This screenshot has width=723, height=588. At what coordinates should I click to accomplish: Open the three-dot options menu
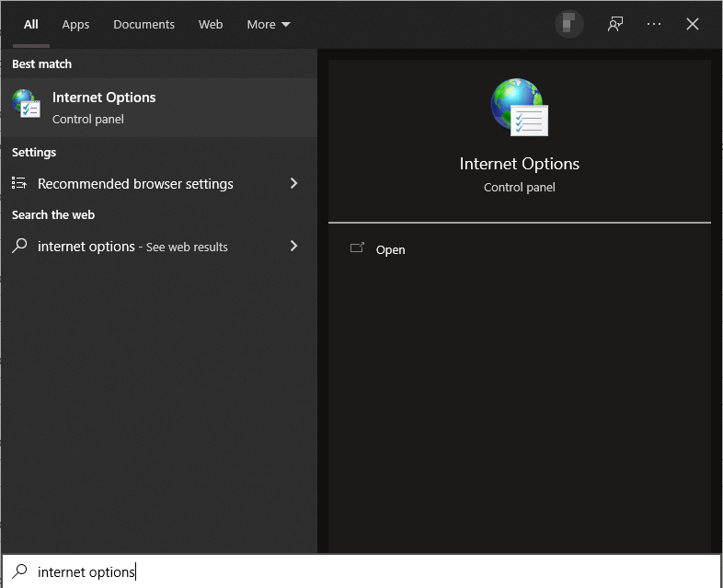click(654, 25)
